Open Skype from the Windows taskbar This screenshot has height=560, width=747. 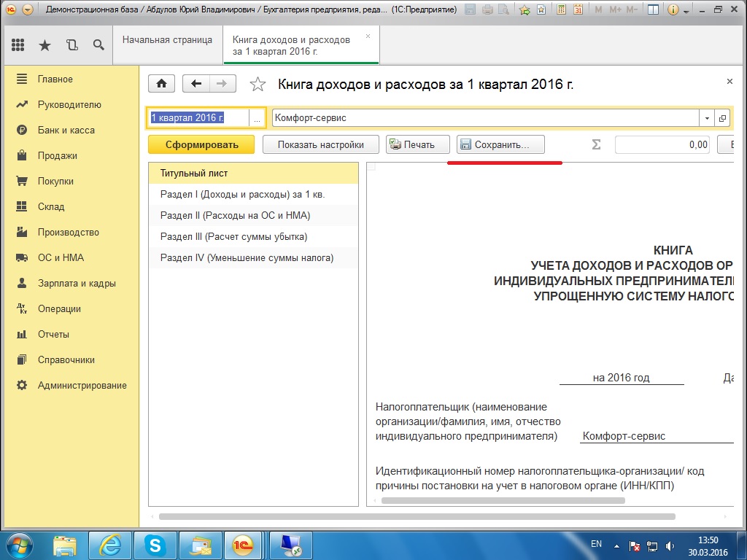pyautogui.click(x=155, y=544)
